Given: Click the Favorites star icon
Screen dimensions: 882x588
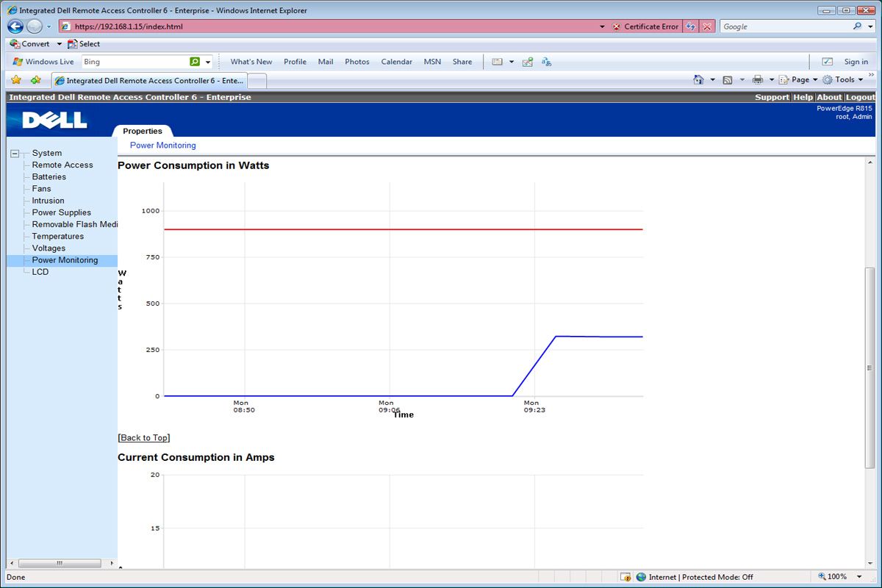Looking at the screenshot, I should point(16,79).
